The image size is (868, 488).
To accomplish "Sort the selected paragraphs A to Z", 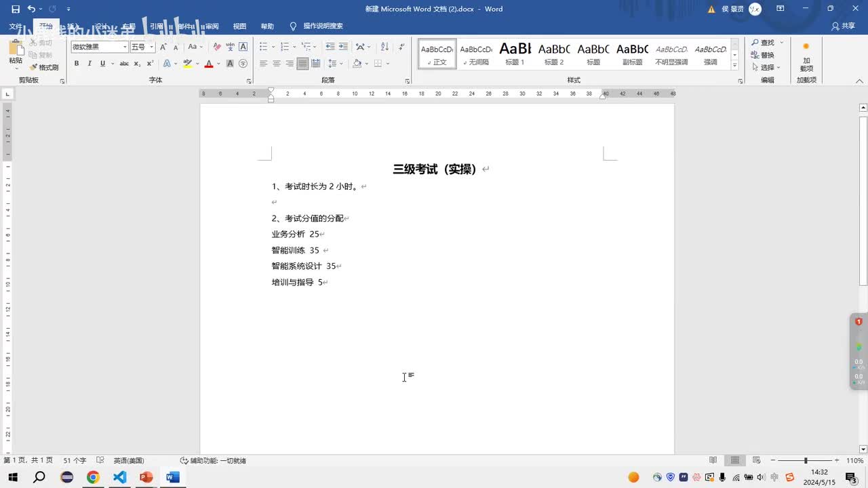I will 384,47.
